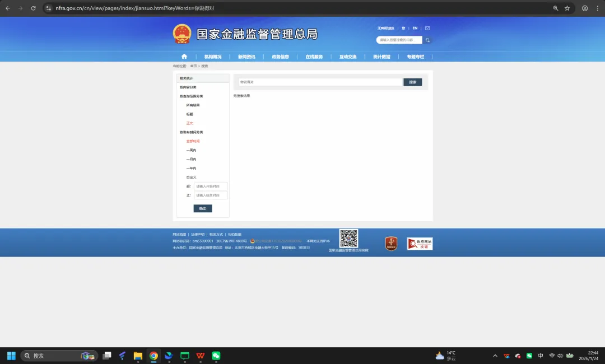Click the national emblem site logo
Image resolution: width=605 pixels, height=364 pixels.
(x=181, y=34)
